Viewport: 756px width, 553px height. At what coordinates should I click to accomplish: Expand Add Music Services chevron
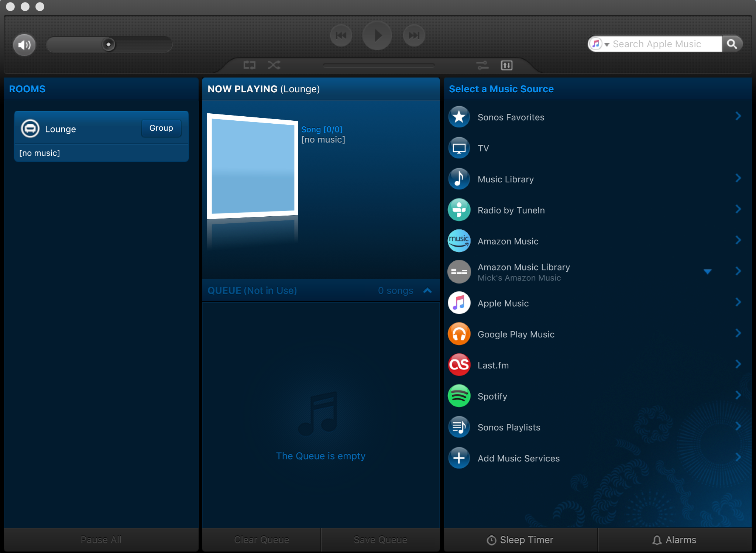[738, 457]
